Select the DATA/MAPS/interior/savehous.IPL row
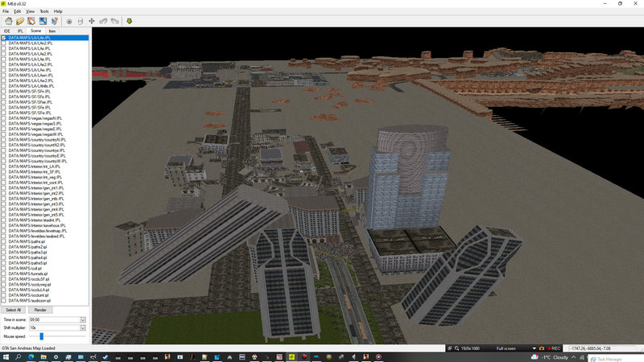This screenshot has height=362, width=644. [x=46, y=225]
